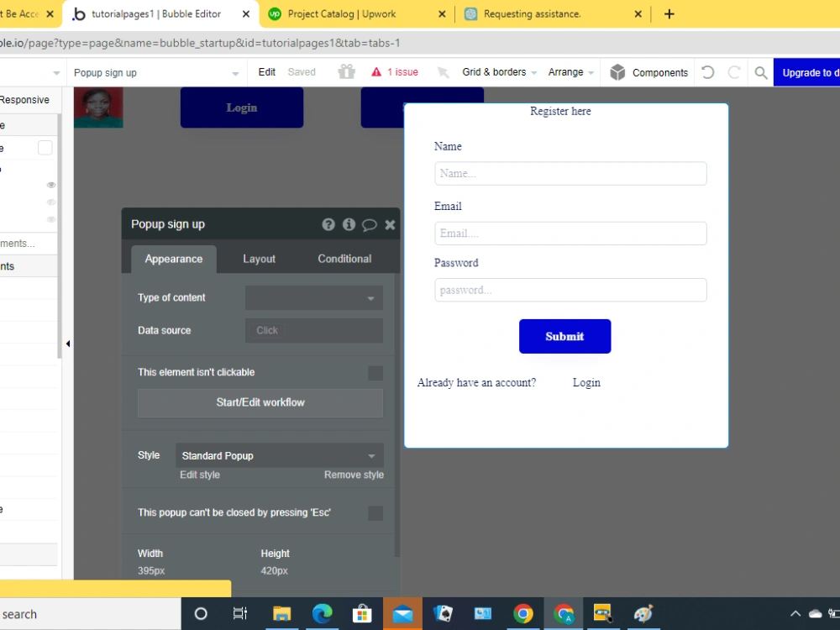Click the Start/Edit workflow button
The image size is (840, 630).
260,403
